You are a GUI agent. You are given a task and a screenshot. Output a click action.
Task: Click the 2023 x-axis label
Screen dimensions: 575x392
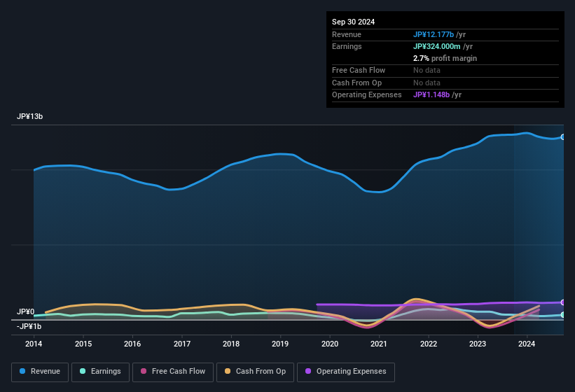click(x=478, y=344)
